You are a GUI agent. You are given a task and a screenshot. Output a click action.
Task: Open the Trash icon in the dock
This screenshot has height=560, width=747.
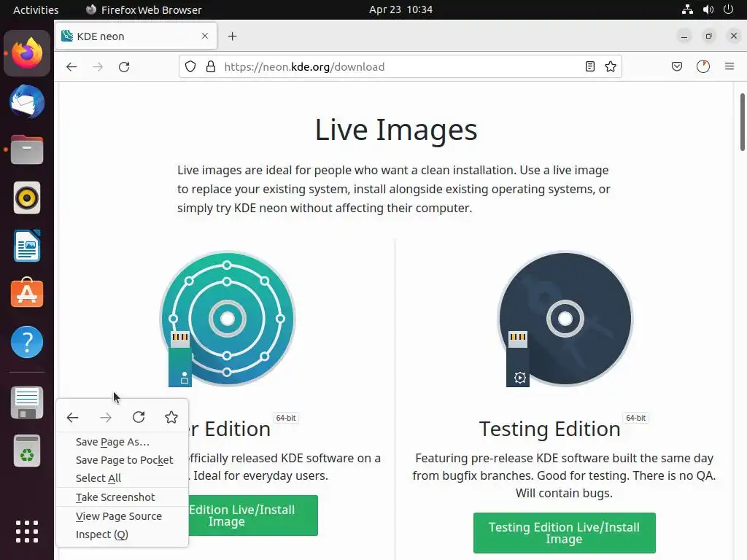coord(27,451)
